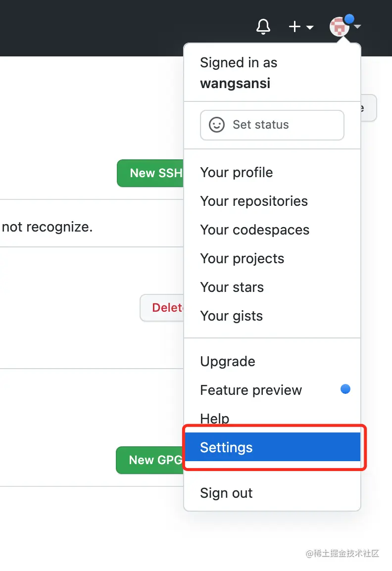Expand the create-new dropdown caret
392x571 pixels.
pos(310,27)
